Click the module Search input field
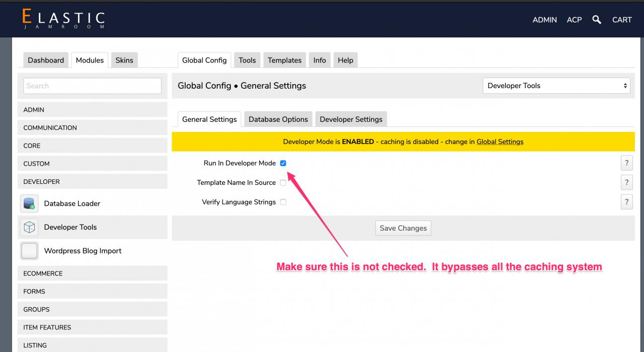 coord(93,86)
